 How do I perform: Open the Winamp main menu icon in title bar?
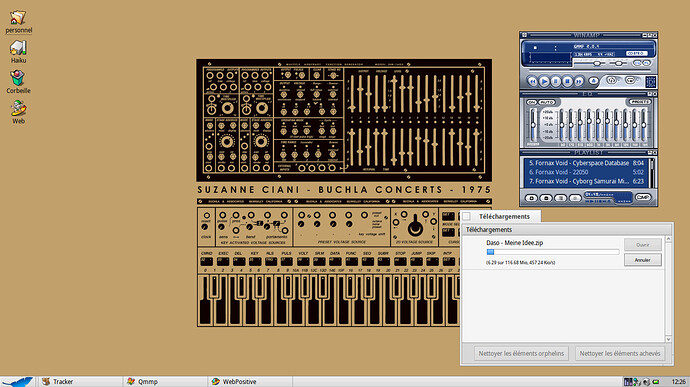(x=524, y=35)
